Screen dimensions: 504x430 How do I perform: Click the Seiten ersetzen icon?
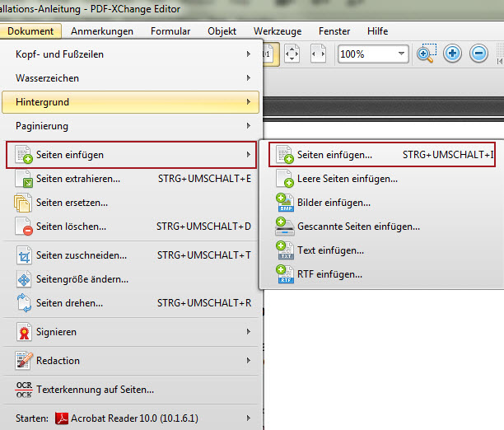coord(23,203)
